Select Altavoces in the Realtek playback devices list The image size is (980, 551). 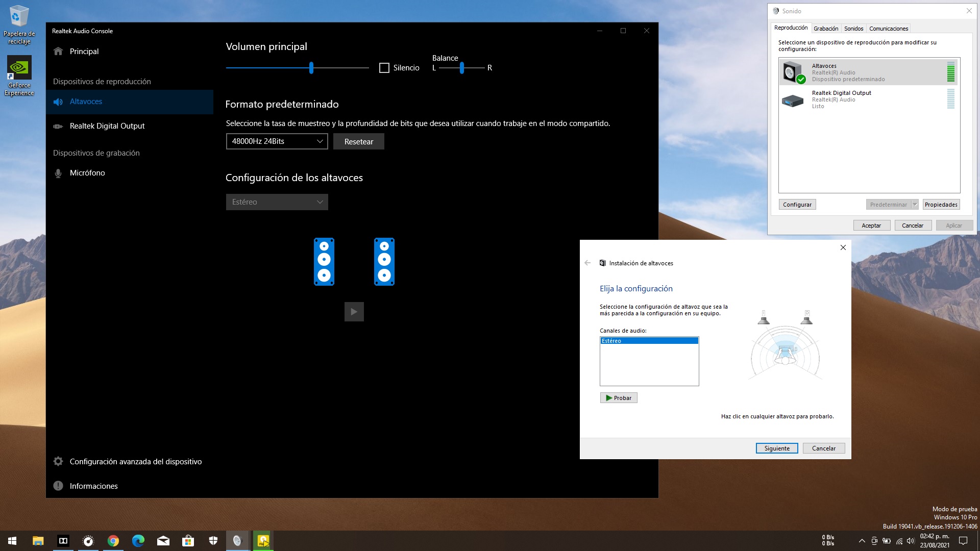coord(130,102)
